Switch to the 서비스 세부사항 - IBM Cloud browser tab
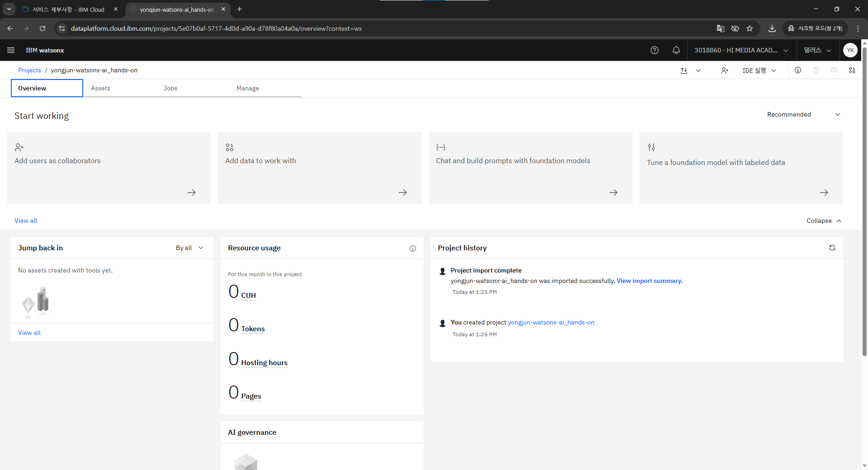This screenshot has width=868, height=470. click(x=68, y=9)
